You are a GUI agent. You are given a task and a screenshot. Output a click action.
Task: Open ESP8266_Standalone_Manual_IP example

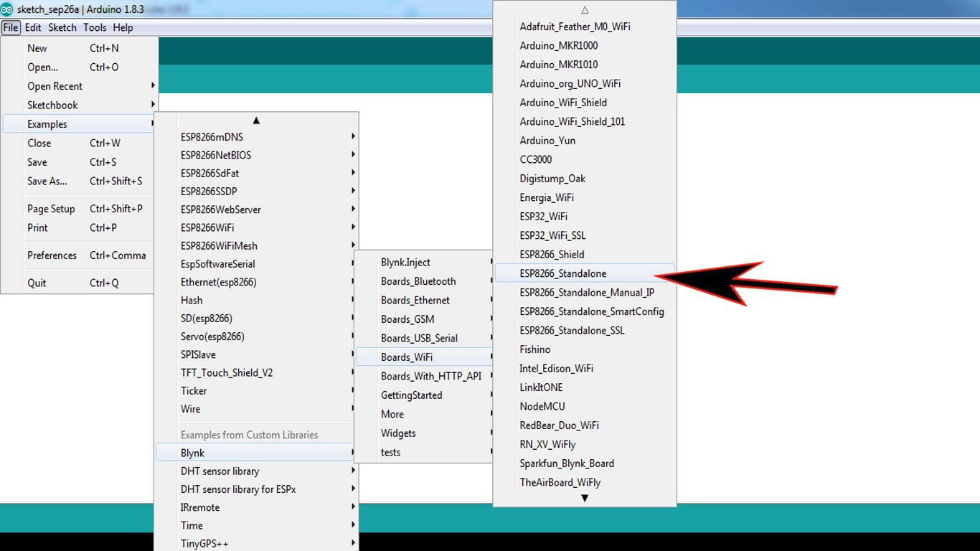pos(585,293)
